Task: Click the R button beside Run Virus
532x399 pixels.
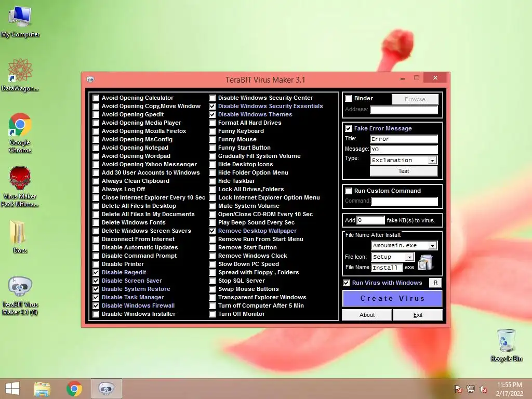Action: point(436,283)
